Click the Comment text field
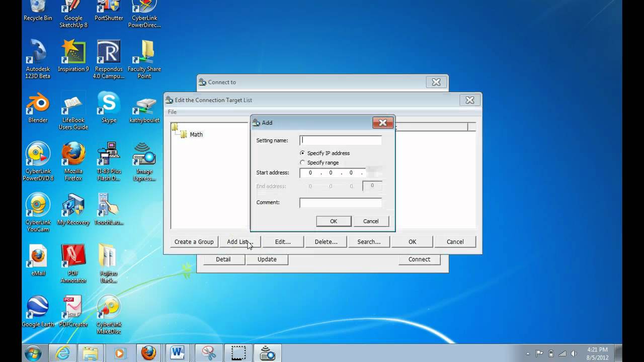644x362 pixels. [341, 203]
